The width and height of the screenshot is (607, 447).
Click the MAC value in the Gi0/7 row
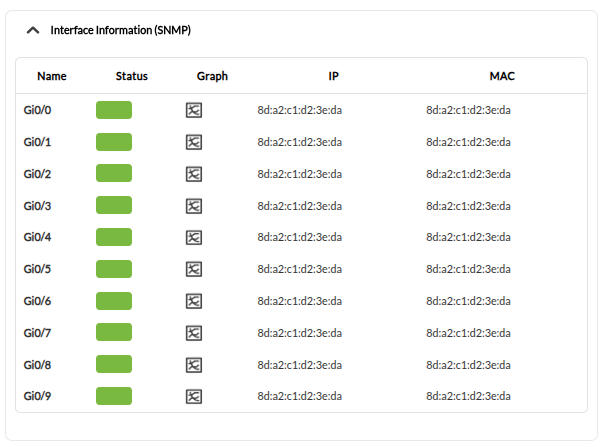click(468, 333)
